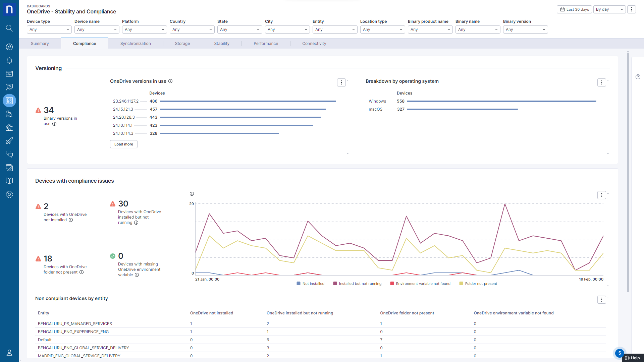Toggle Environment variable not found legend series
The image size is (644, 362).
(420, 284)
